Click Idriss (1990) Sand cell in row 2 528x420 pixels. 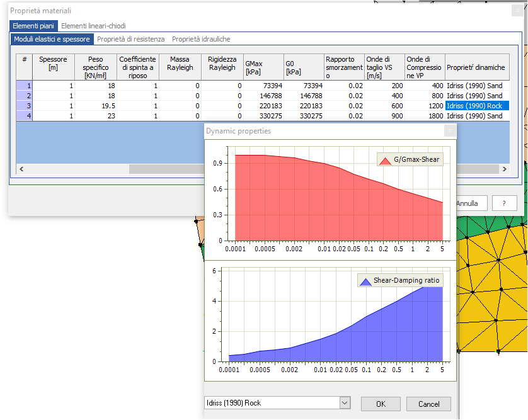(477, 96)
